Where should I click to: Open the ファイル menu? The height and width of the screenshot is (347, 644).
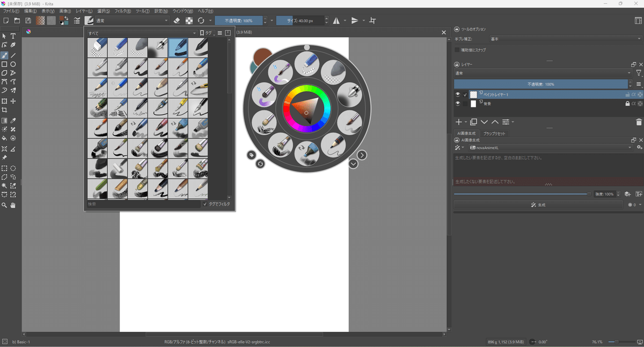[10, 11]
